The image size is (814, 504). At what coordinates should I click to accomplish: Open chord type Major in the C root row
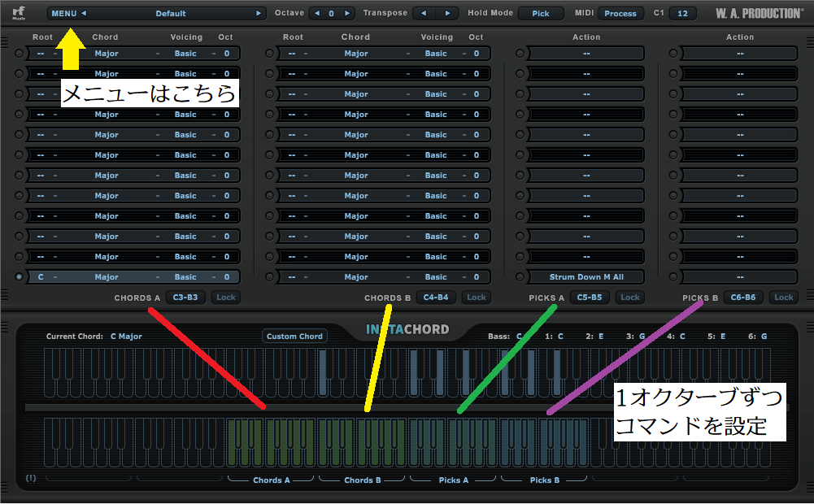[107, 277]
